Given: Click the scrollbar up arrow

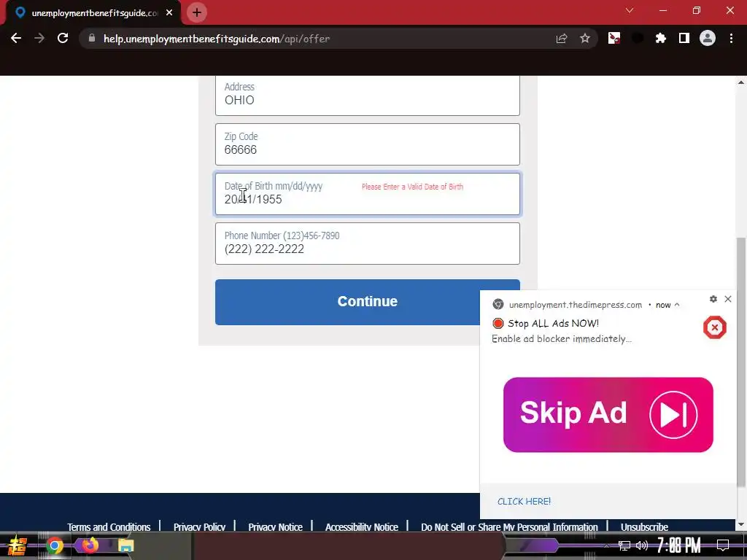Looking at the screenshot, I should coord(741,82).
